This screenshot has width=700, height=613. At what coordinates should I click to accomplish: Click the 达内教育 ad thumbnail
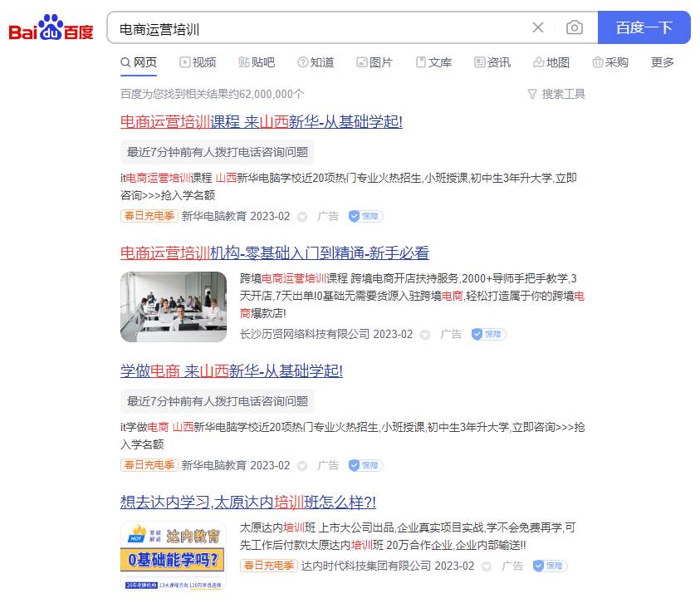pyautogui.click(x=173, y=552)
